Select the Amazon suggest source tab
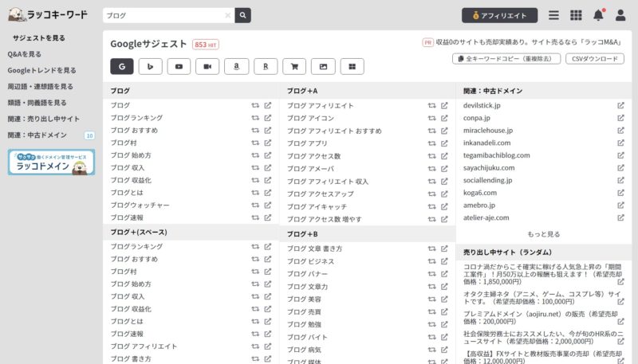This screenshot has height=364, width=638. tap(236, 67)
